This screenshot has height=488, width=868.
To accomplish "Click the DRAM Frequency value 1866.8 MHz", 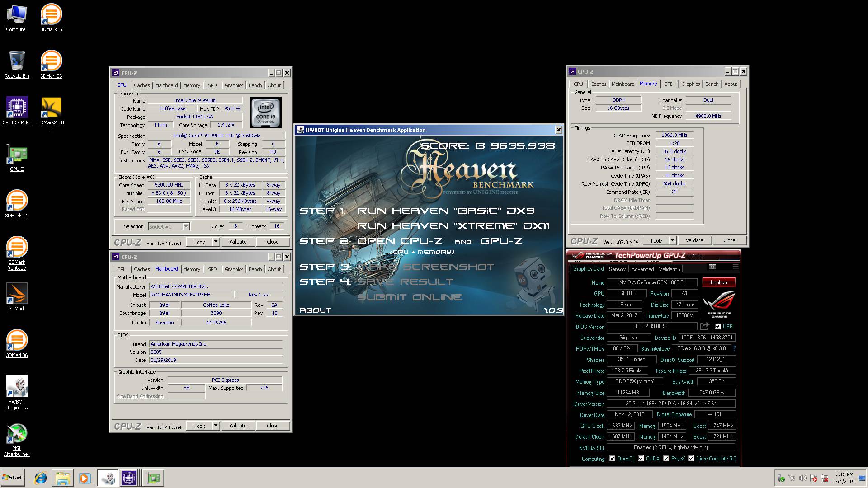I will pos(674,135).
